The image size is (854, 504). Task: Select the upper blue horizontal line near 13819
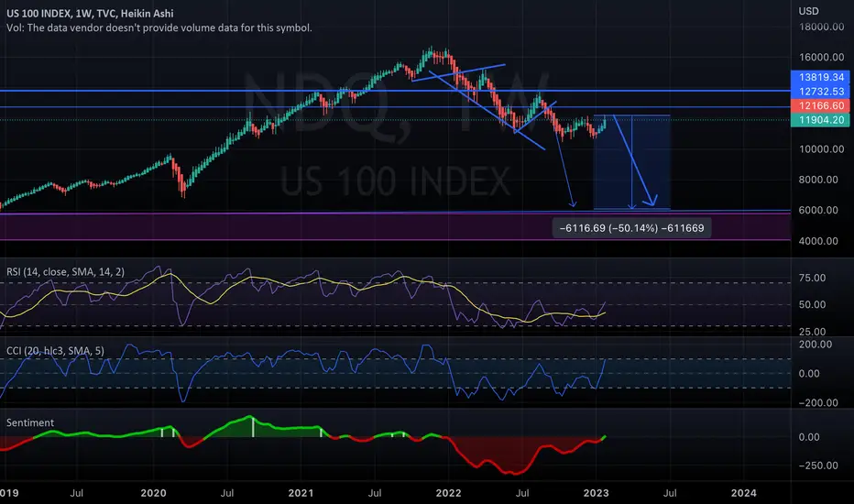tap(395, 91)
